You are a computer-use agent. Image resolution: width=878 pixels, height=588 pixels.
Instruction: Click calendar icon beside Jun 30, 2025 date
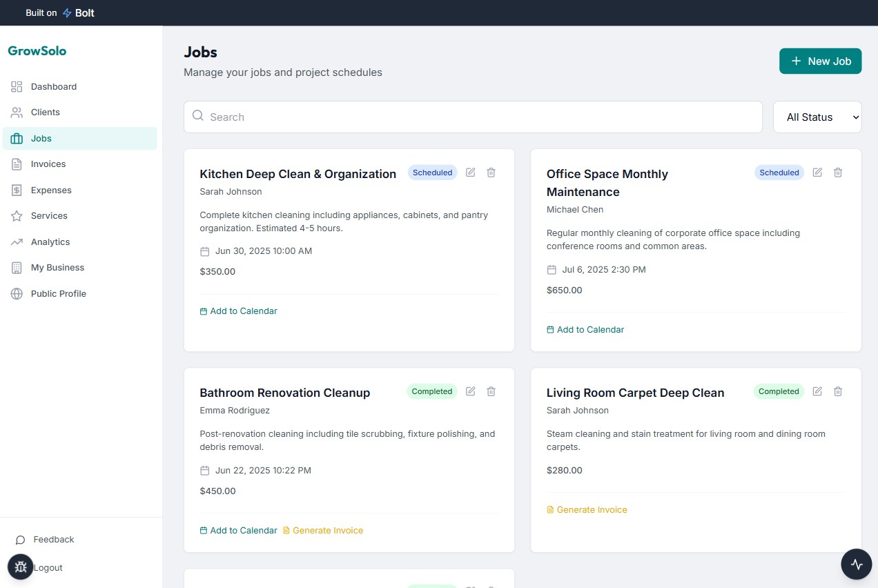(x=204, y=251)
